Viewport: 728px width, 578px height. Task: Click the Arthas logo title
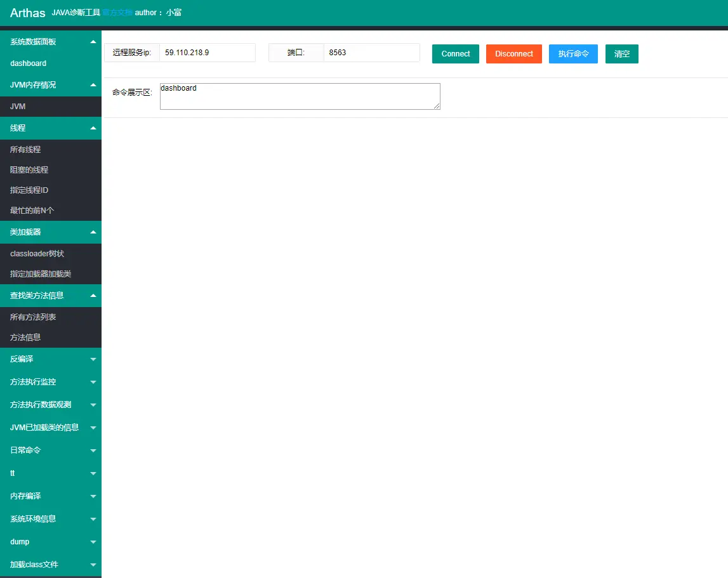coord(28,13)
